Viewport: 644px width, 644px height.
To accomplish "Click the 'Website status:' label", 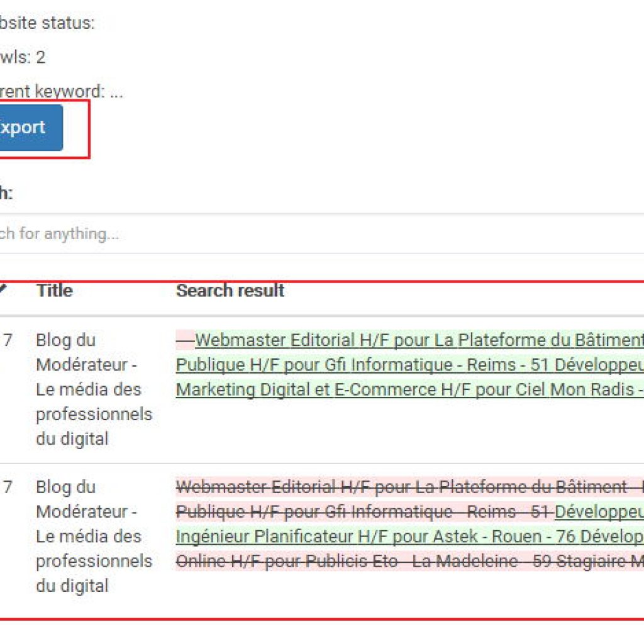I will pos(47,23).
